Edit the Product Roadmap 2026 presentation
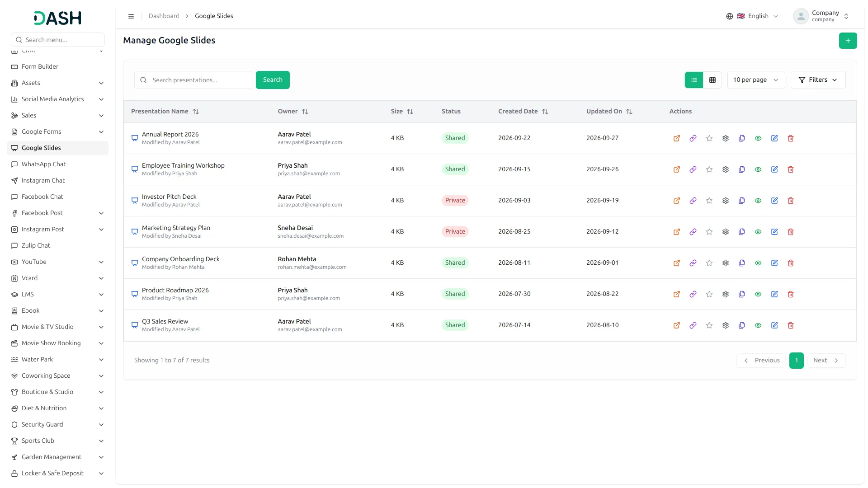The height and width of the screenshot is (488, 868). coord(774,294)
